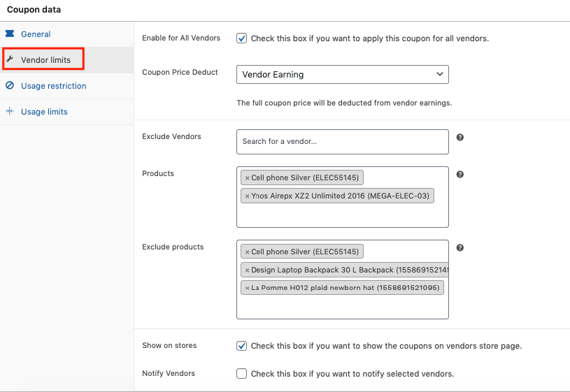Click empty area in Products box
Screen dimensions: 570x392
[343, 216]
